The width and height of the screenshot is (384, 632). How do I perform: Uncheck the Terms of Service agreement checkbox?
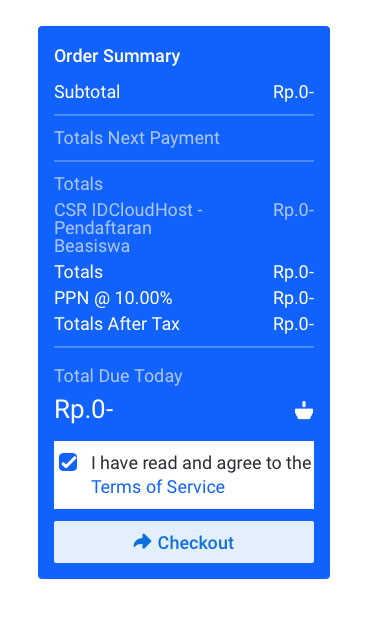(68, 462)
